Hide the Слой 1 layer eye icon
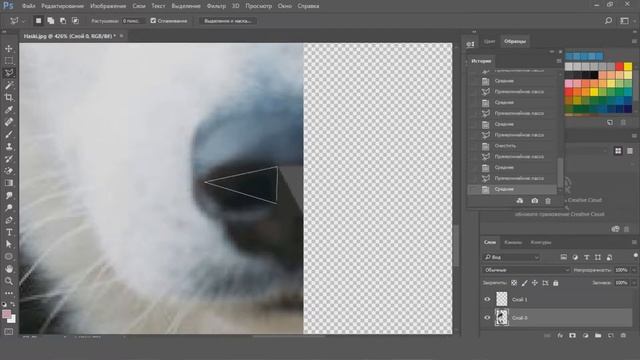 point(487,299)
